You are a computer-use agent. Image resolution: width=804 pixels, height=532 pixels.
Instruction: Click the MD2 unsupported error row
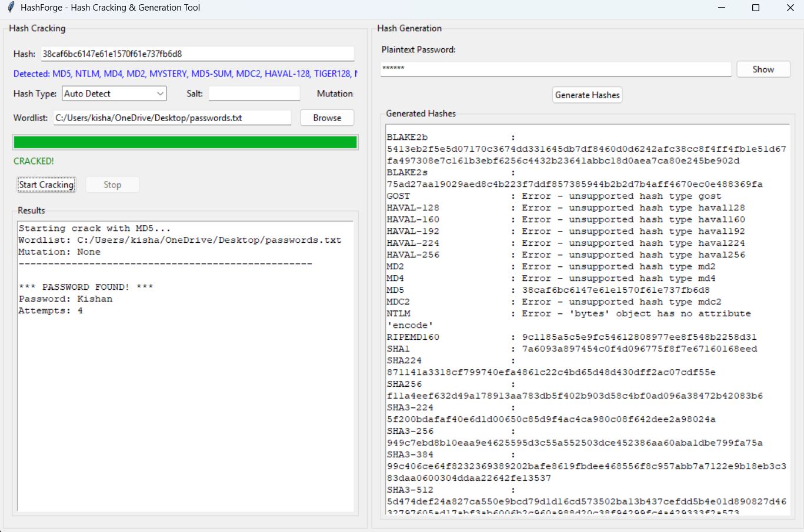point(551,266)
